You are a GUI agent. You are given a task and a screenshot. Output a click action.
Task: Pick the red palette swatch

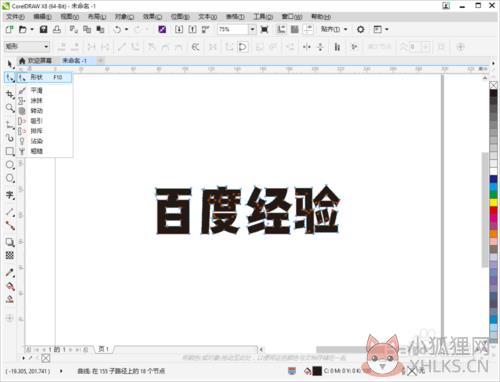coord(493,210)
